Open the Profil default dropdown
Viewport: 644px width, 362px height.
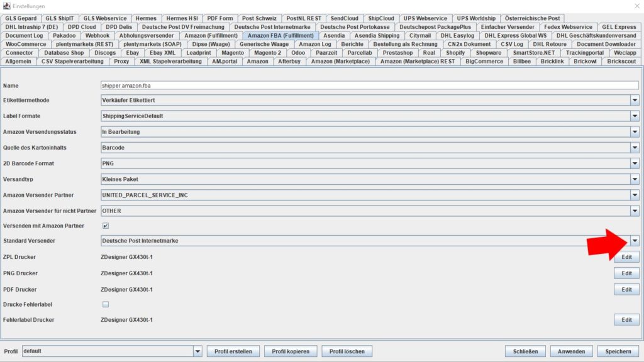(197, 351)
